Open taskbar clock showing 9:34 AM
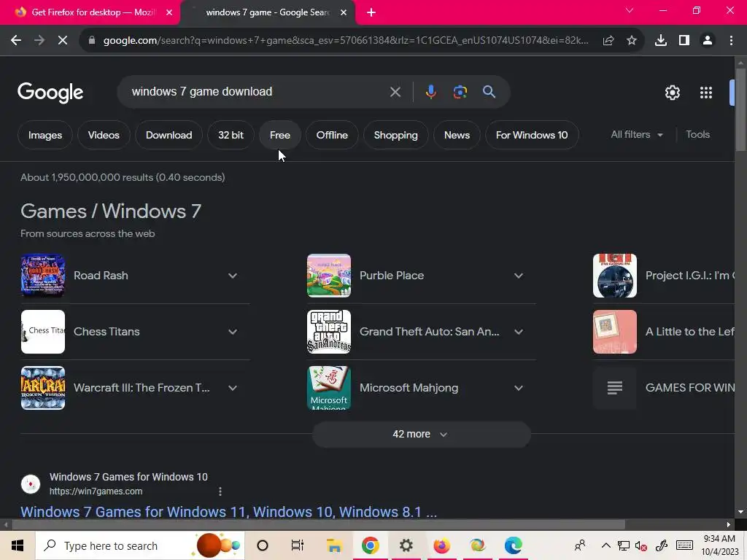The image size is (747, 560). pos(719,545)
